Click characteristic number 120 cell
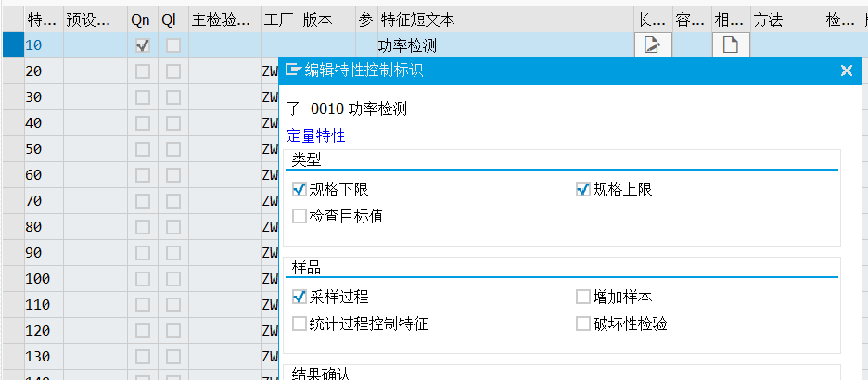Viewport: 868px width, 380px height. point(44,330)
